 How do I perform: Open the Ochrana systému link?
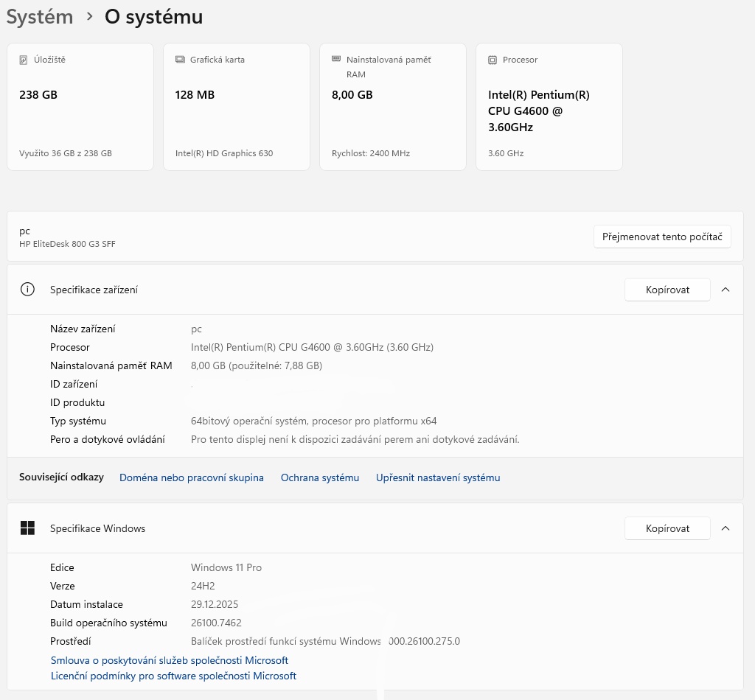click(x=320, y=477)
